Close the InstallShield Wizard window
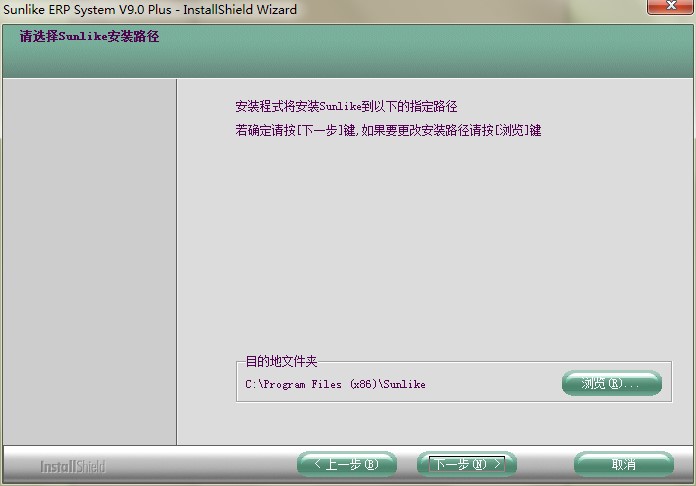The height and width of the screenshot is (486, 696). tap(670, 6)
